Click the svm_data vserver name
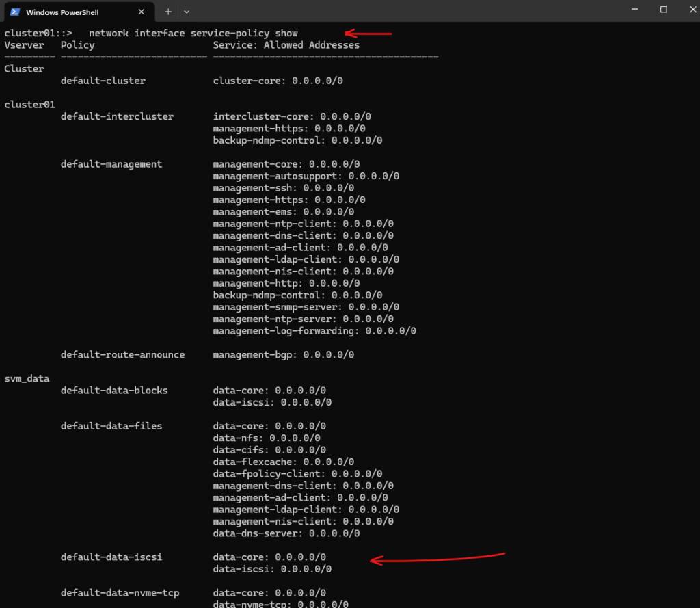700x608 pixels. [x=27, y=379]
